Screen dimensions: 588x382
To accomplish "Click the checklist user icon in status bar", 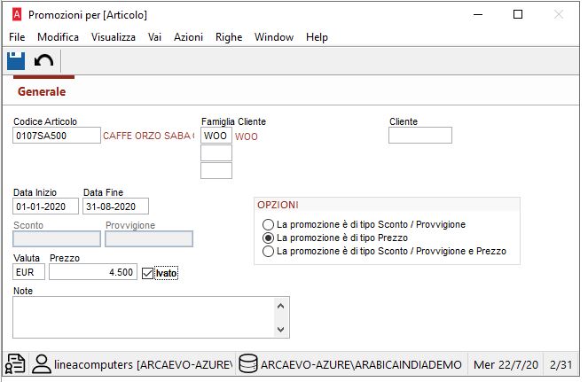I will click(x=15, y=364).
